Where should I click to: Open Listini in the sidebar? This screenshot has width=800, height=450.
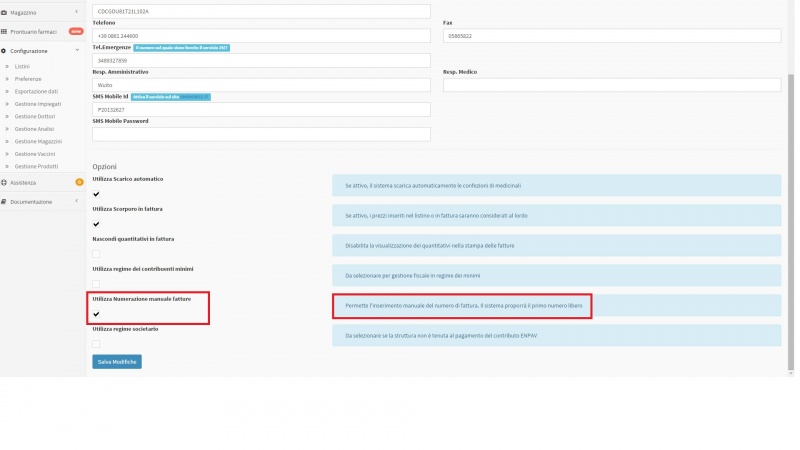point(22,66)
